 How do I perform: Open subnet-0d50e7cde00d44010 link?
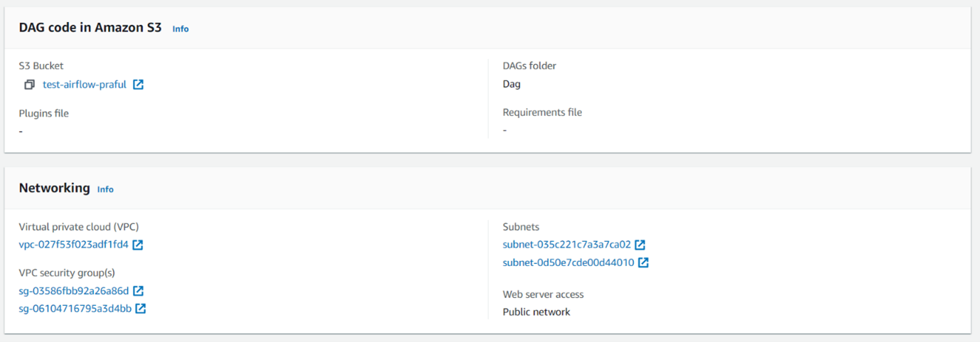tap(569, 262)
